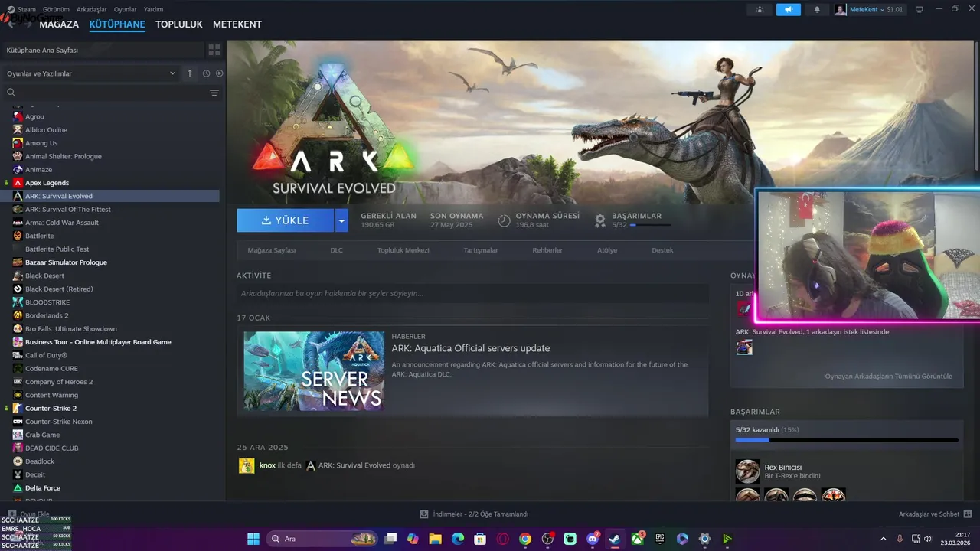Toggle the ready-to-play filter icon
The image size is (980, 551).
219,73
